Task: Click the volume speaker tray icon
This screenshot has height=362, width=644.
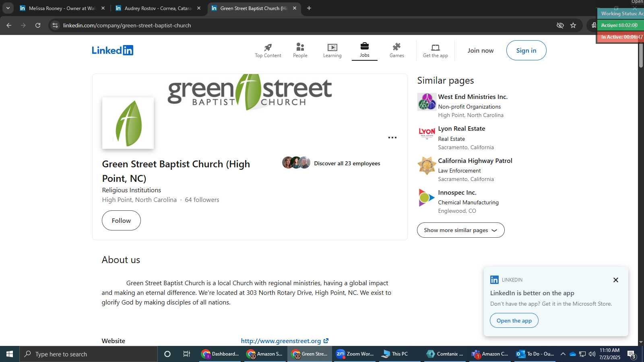Action: point(592,354)
